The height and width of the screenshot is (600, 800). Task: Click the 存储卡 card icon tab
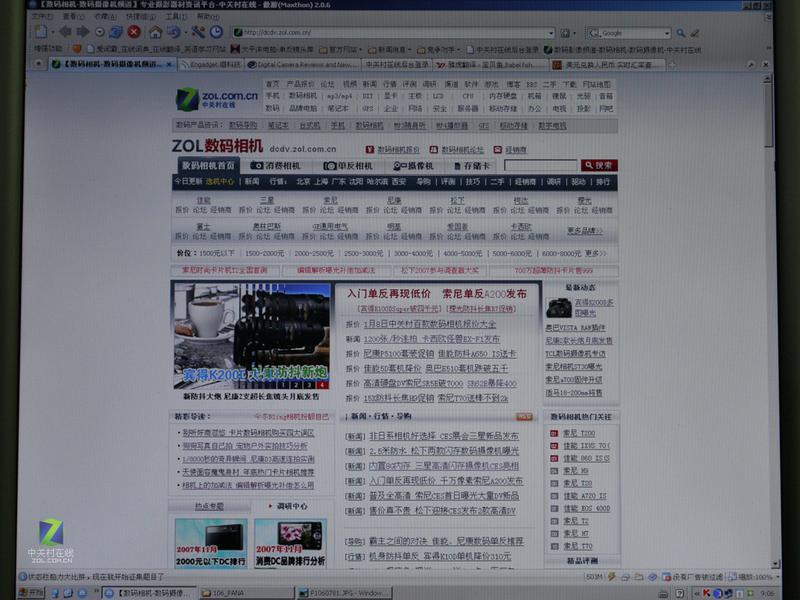coord(471,166)
